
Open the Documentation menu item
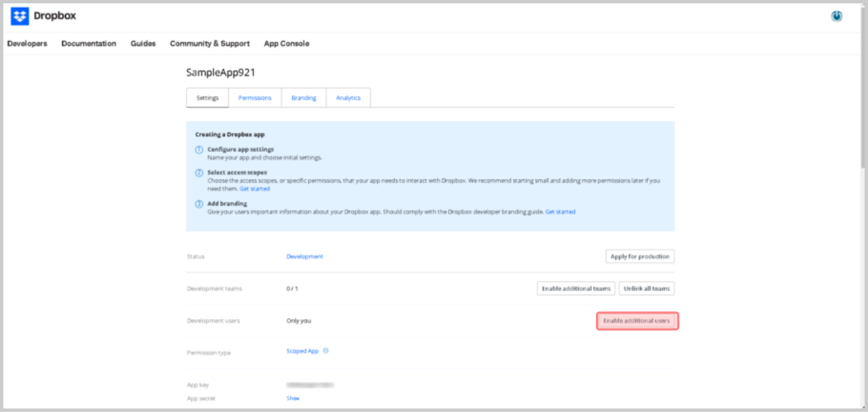click(x=89, y=43)
